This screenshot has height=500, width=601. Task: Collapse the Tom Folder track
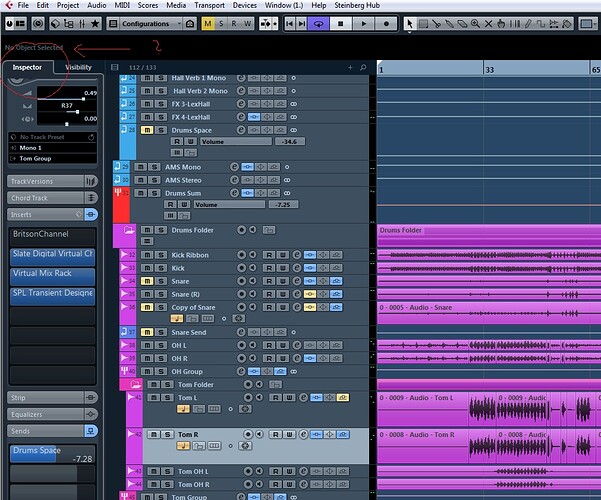coord(135,384)
